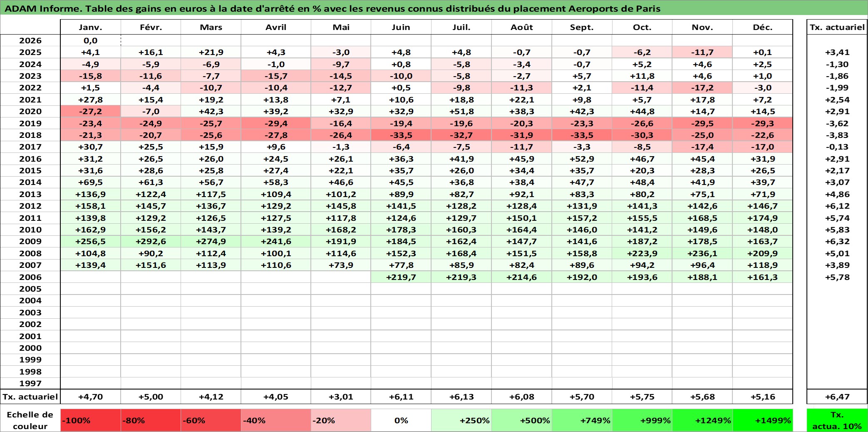
Task: Click the Juin column header
Action: (401, 27)
